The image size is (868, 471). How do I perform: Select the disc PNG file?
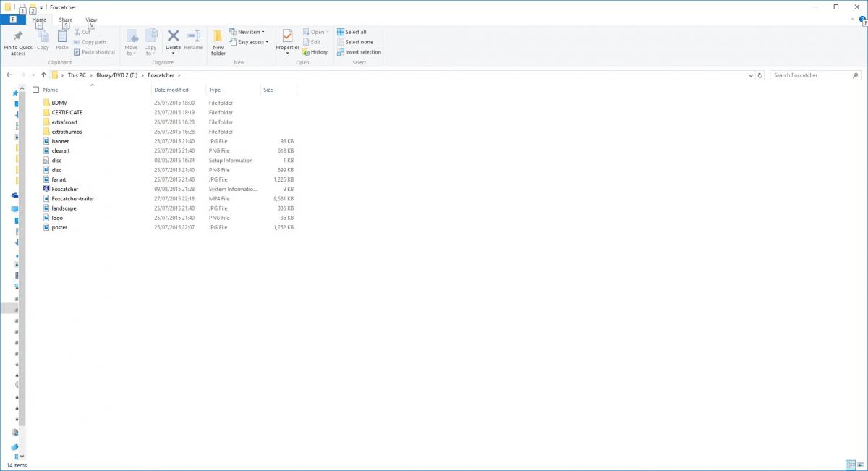[56, 170]
